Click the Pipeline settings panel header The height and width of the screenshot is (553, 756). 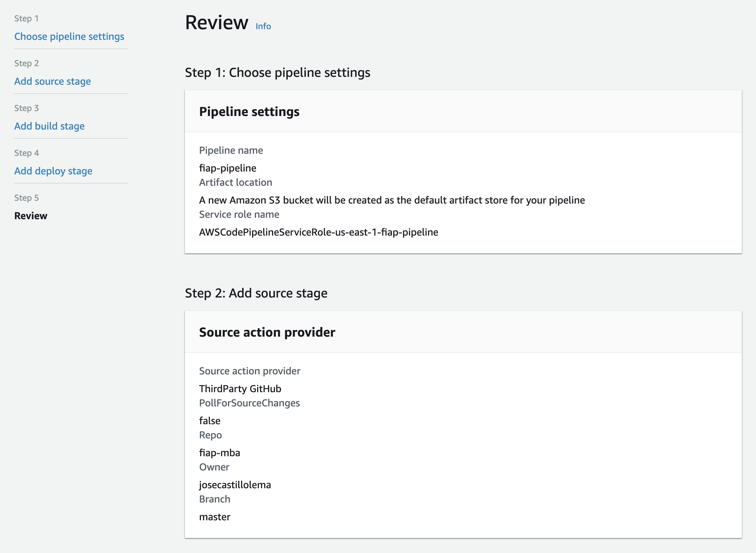[x=249, y=112]
